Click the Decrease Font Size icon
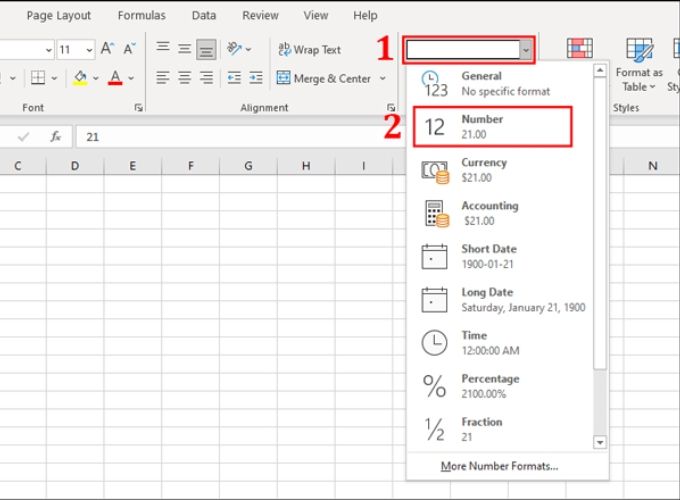 [x=129, y=48]
